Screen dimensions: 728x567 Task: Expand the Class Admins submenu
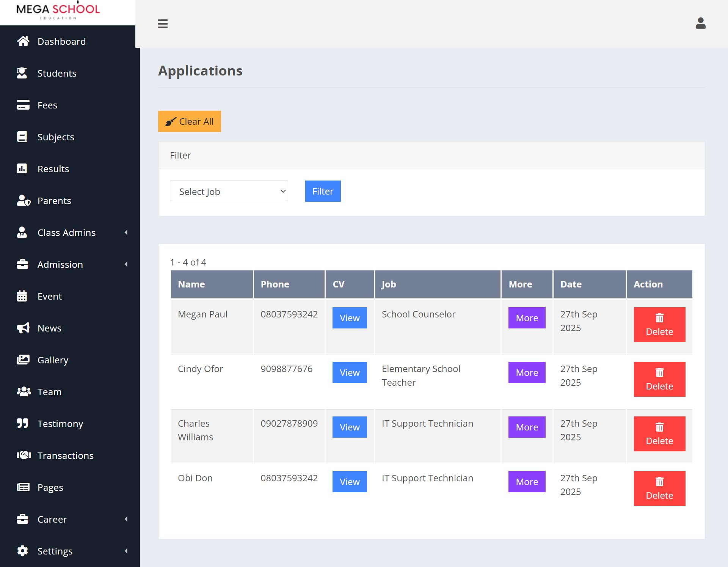(126, 232)
